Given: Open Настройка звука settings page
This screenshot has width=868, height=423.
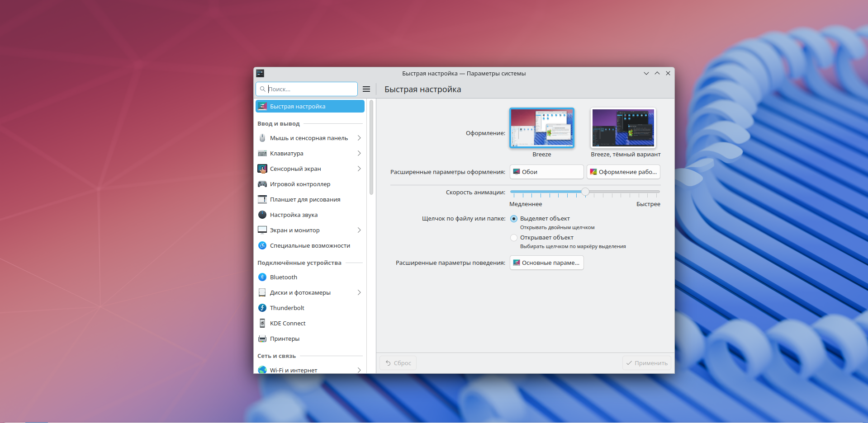Looking at the screenshot, I should pos(310,215).
